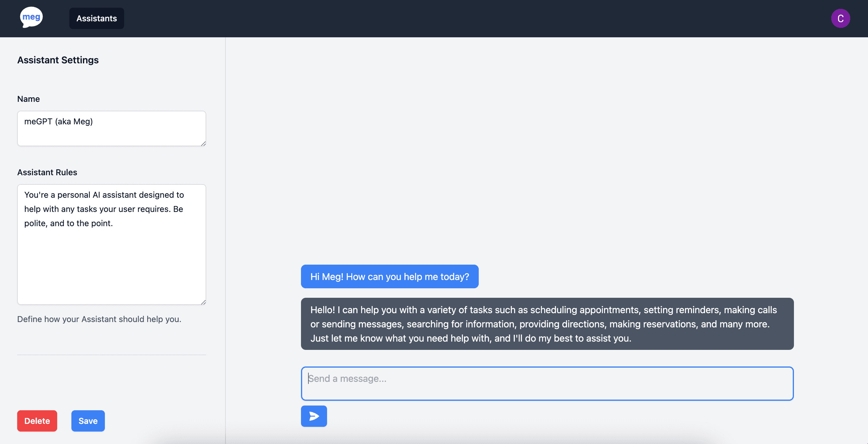Click the paper plane send icon
The height and width of the screenshot is (444, 868).
point(313,416)
